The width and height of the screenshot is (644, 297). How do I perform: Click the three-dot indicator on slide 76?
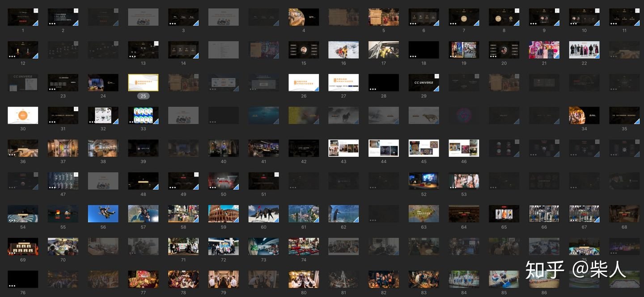12,285
